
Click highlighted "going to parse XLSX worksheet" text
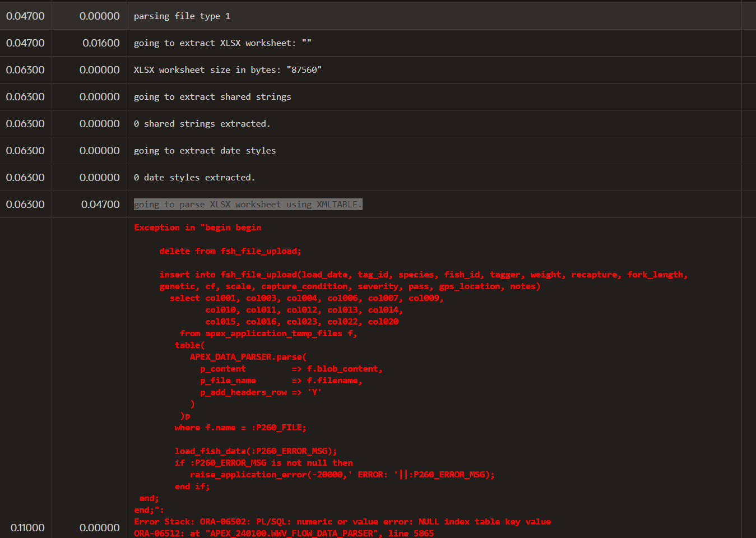[x=248, y=205]
